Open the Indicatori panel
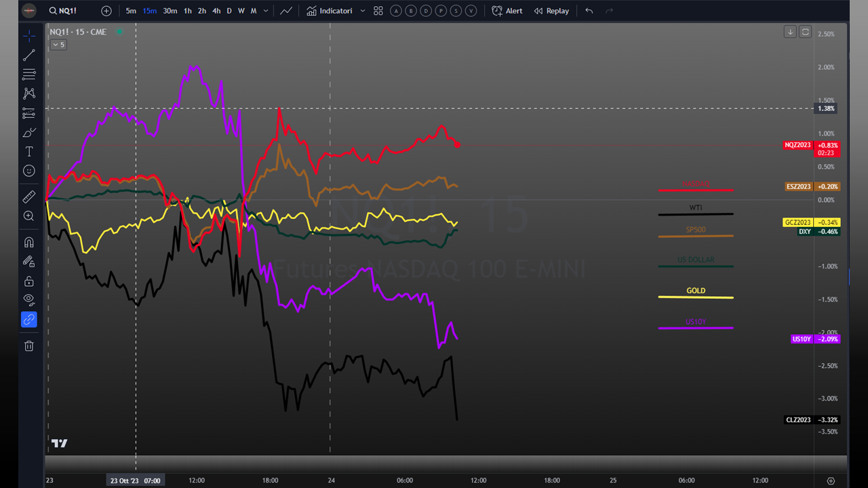Image resolution: width=868 pixels, height=488 pixels. (x=330, y=11)
